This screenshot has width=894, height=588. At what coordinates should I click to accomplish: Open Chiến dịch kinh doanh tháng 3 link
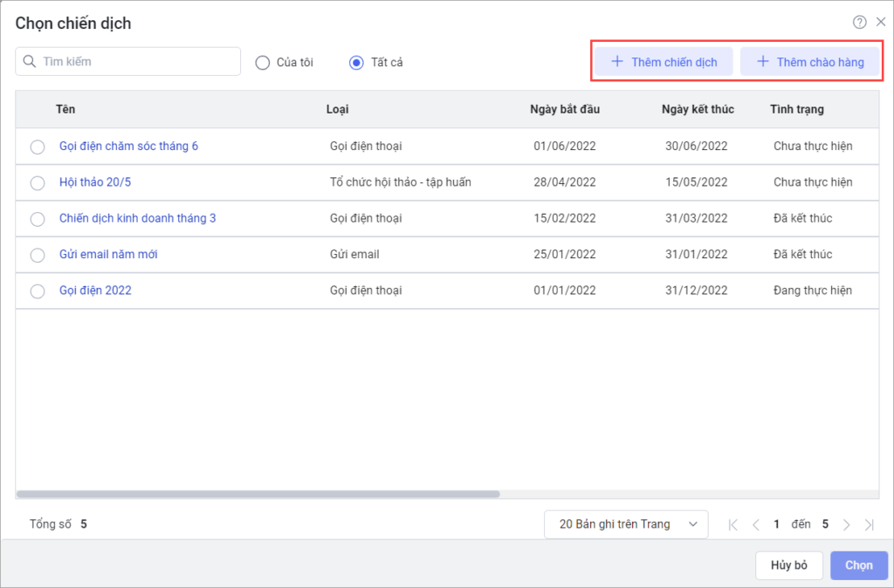coord(137,218)
